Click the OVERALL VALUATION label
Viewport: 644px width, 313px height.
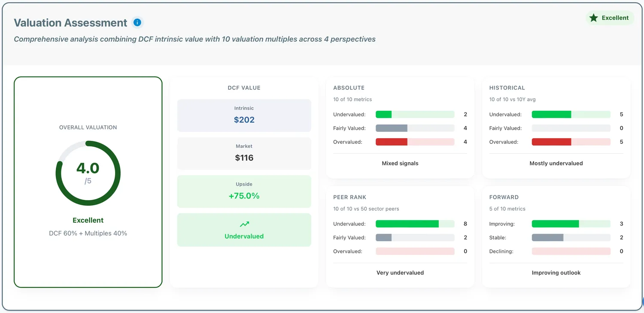(88, 128)
